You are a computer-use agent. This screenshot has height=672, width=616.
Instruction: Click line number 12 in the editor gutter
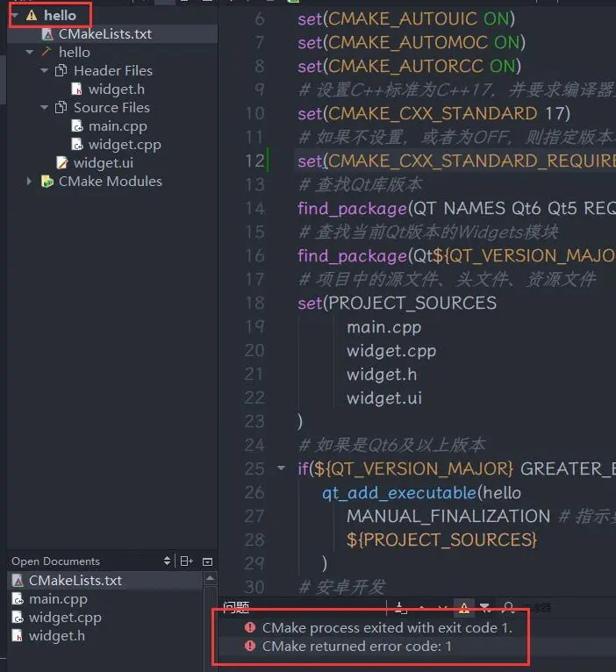(254, 161)
